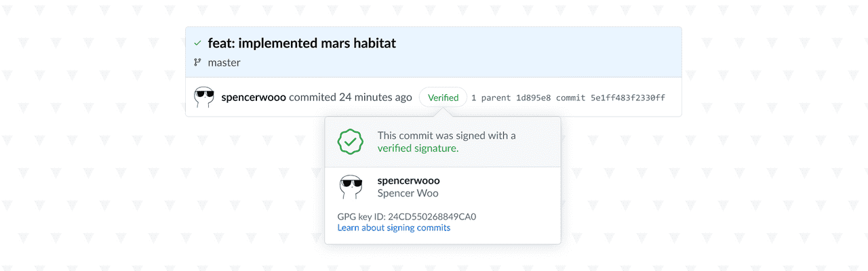This screenshot has height=271, width=868.
Task: Click the "commit" label before the hash
Action: (x=570, y=98)
